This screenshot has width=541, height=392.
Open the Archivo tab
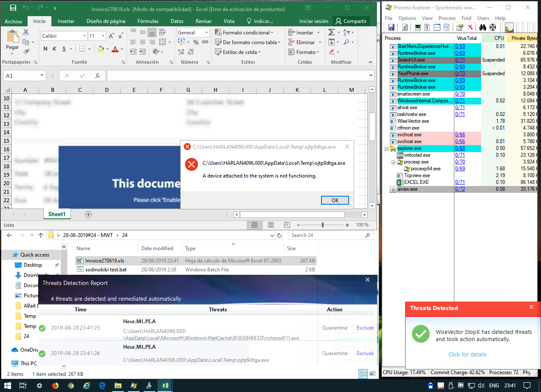click(x=14, y=21)
